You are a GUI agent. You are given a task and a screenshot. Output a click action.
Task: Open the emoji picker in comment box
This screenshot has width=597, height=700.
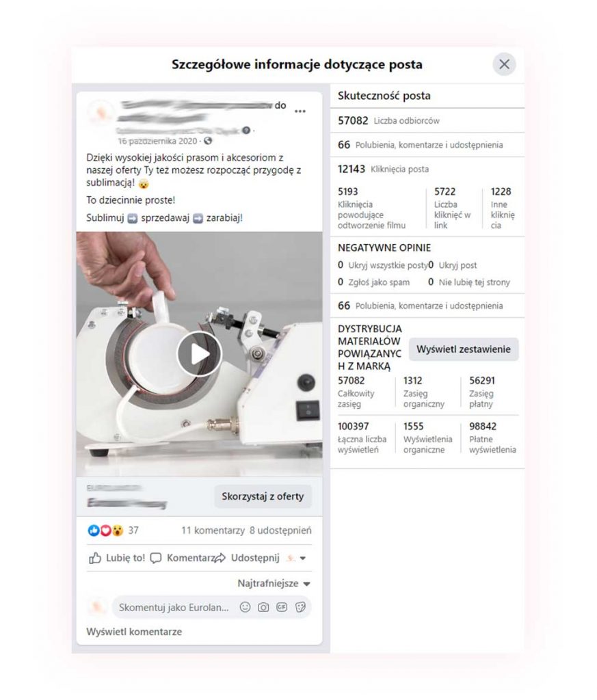point(245,607)
